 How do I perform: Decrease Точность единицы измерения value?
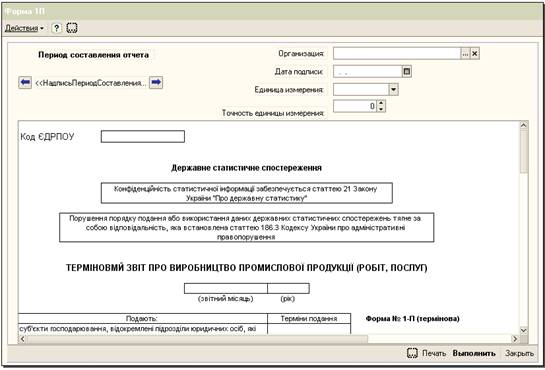pyautogui.click(x=381, y=109)
